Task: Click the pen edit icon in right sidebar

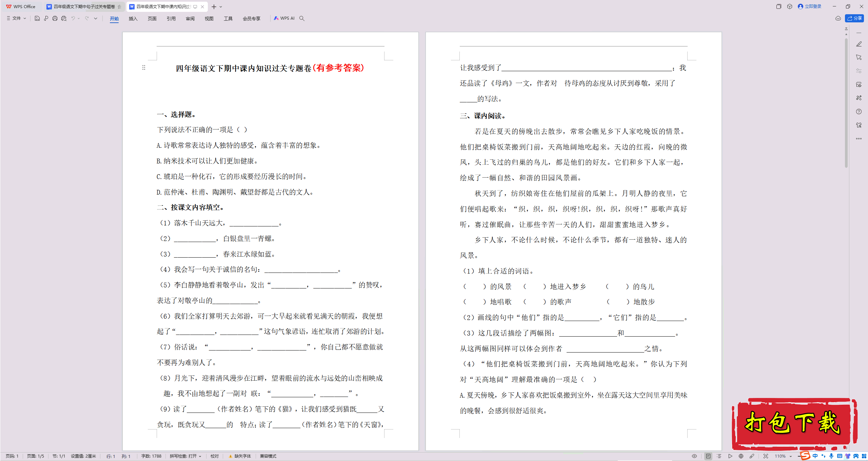Action: click(x=859, y=44)
